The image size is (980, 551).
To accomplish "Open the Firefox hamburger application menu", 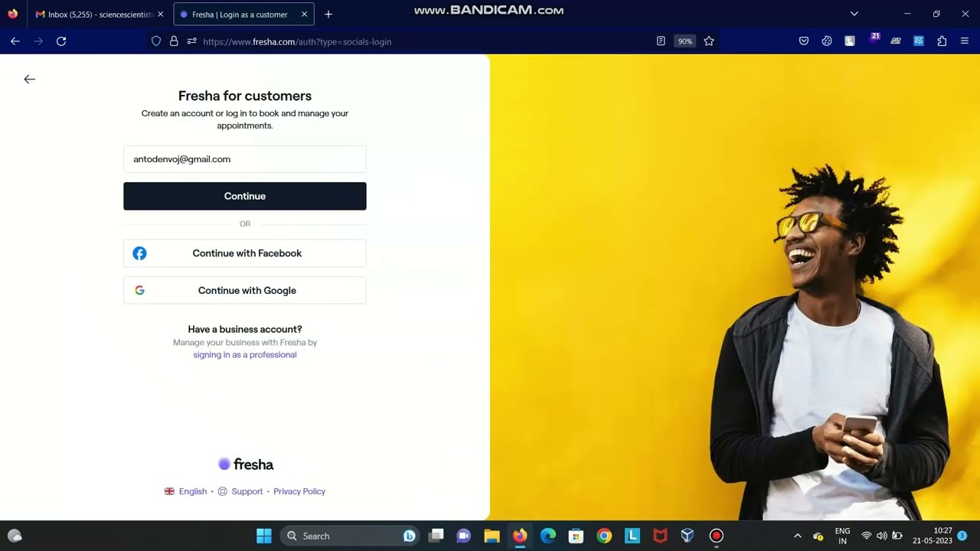I will click(x=965, y=41).
